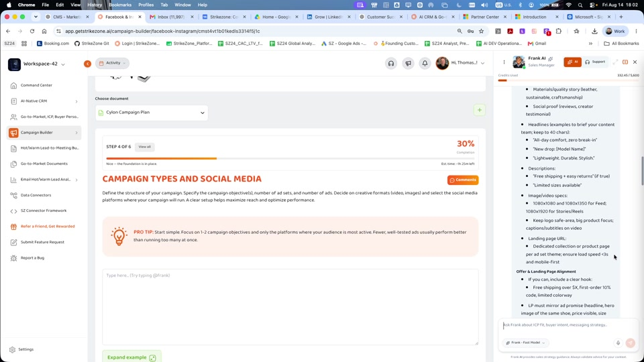Open Chrome Profiles menu
This screenshot has width=644, height=362.
[146, 5]
